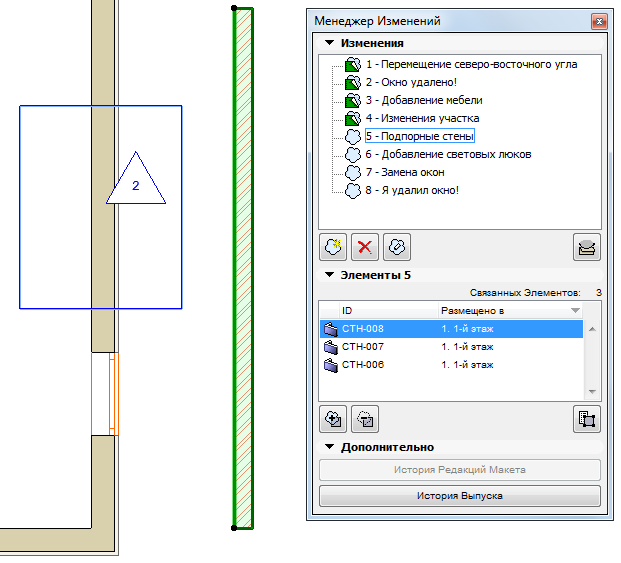This screenshot has height=563, width=621.
Task: Click green icon of change 4 Изменения участка
Action: click(352, 118)
